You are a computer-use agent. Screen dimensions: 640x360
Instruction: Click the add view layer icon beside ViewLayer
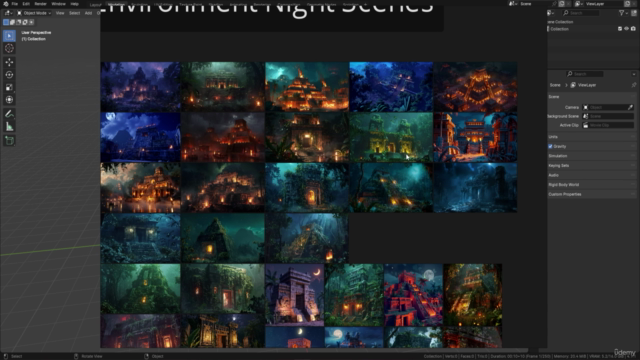(x=627, y=4)
